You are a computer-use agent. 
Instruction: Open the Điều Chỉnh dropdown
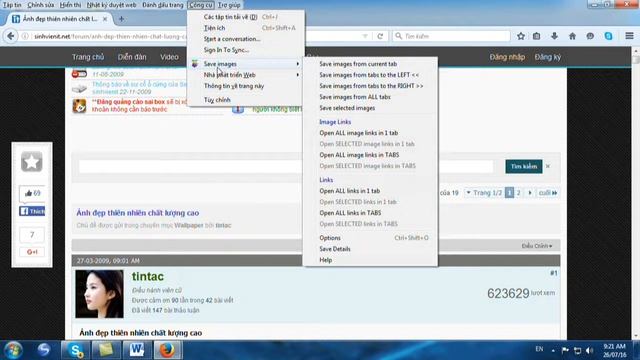pyautogui.click(x=537, y=246)
